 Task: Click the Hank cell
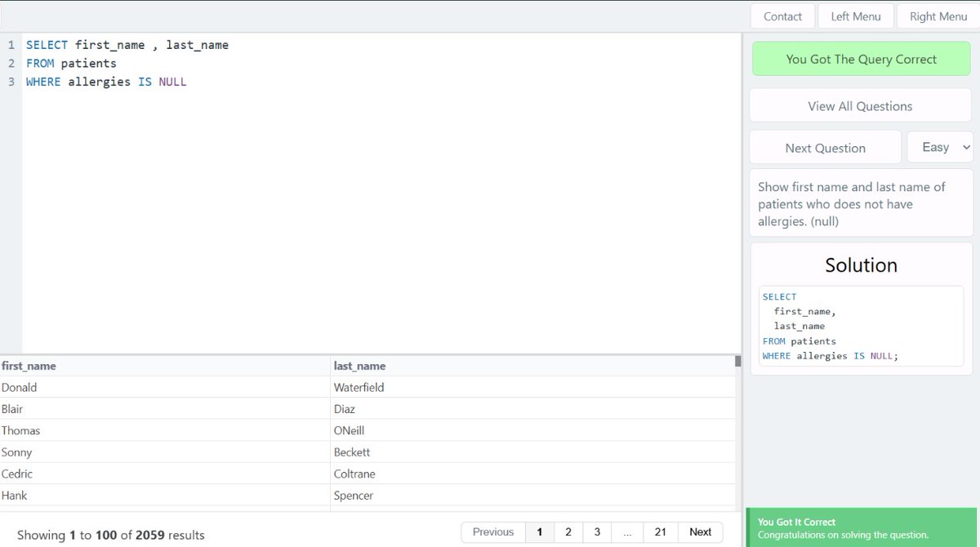(x=165, y=495)
